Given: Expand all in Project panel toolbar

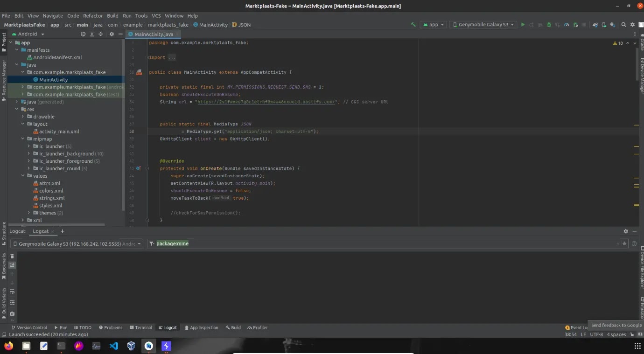Looking at the screenshot, I should pyautogui.click(x=91, y=34).
